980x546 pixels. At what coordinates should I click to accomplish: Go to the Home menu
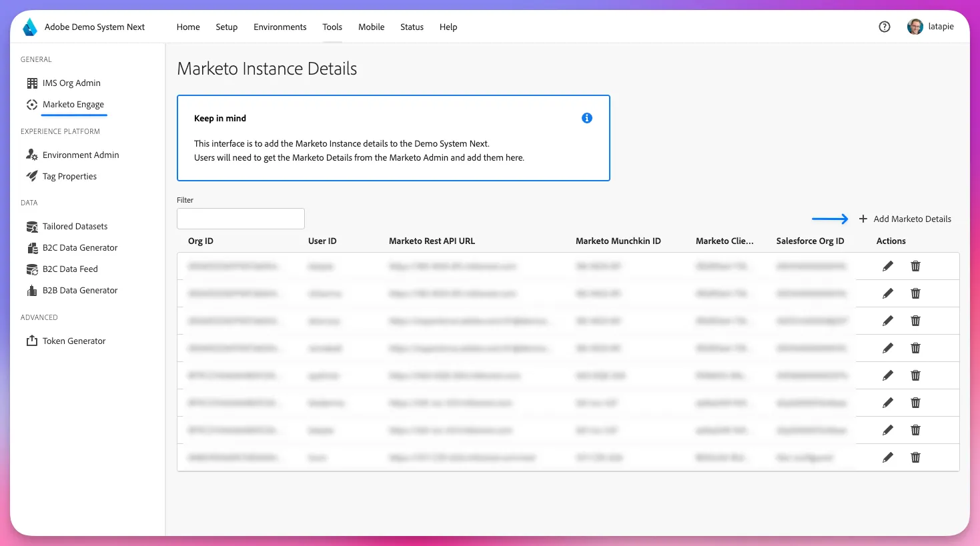tap(188, 27)
